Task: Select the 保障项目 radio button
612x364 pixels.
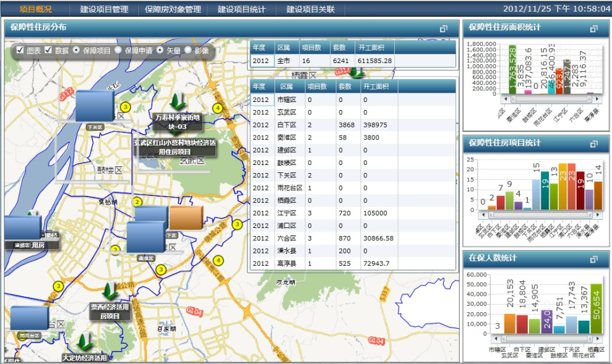Action: point(76,50)
